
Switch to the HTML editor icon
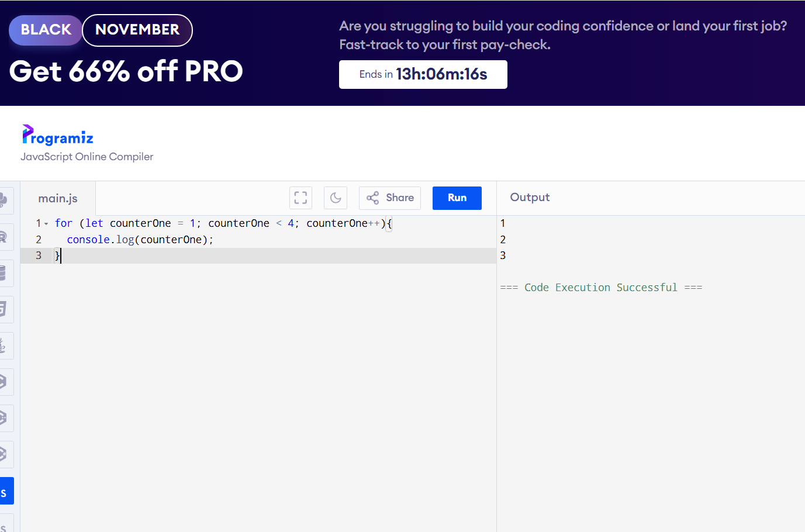pos(5,309)
